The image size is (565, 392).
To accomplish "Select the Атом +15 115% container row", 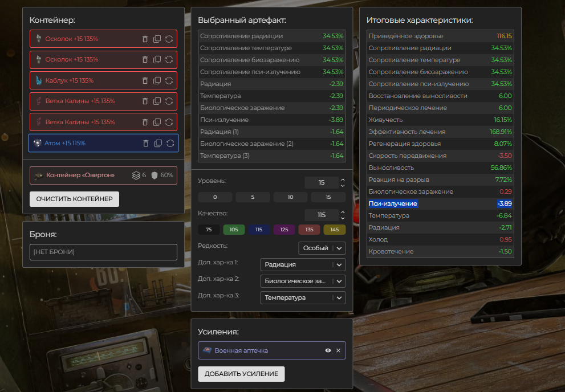I will [103, 143].
